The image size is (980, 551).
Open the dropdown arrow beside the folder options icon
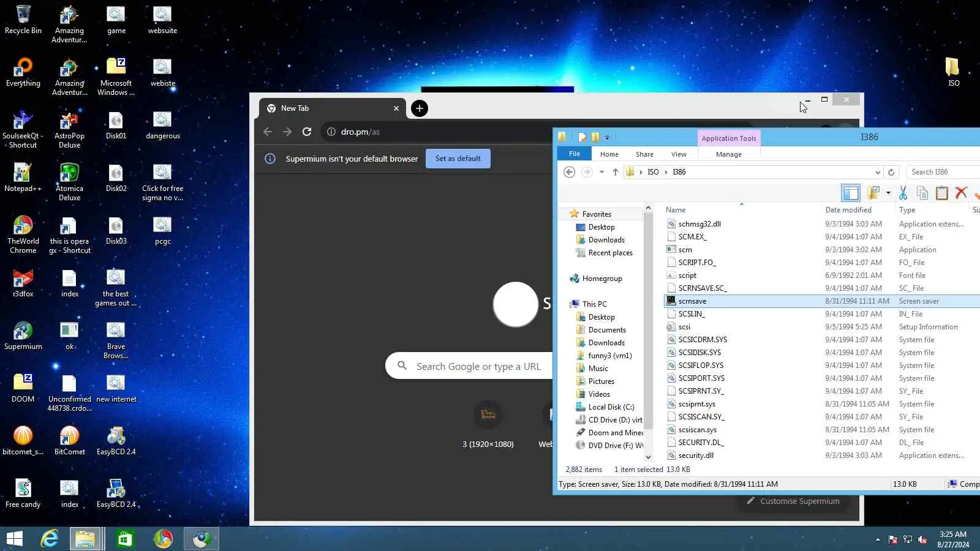[x=888, y=193]
